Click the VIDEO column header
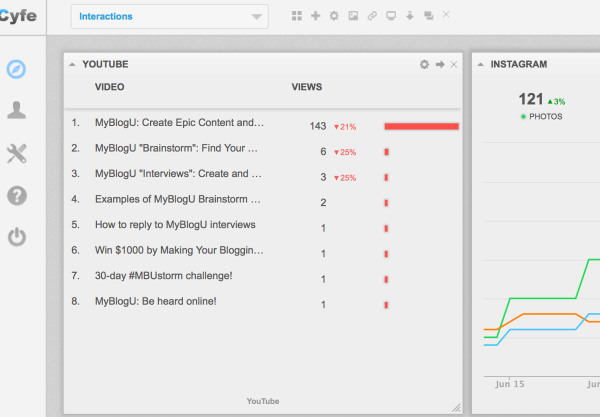Screen dimensions: 600x417 pos(109,87)
